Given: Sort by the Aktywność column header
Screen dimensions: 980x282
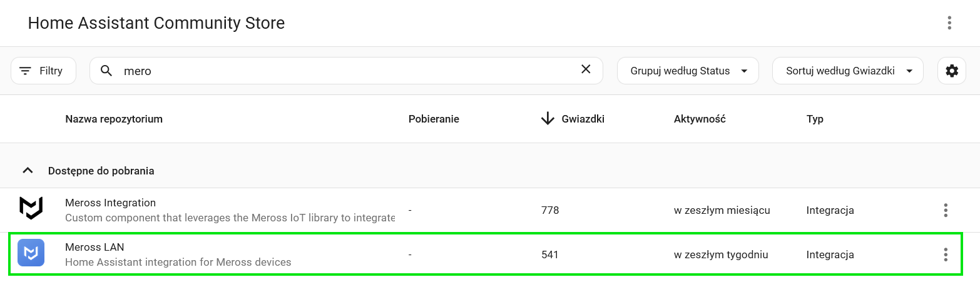Looking at the screenshot, I should (700, 119).
